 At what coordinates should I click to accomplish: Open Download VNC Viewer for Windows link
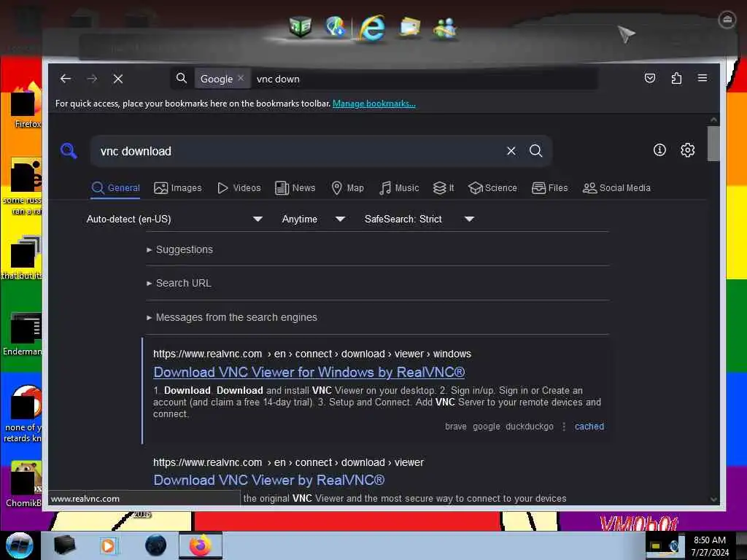309,372
